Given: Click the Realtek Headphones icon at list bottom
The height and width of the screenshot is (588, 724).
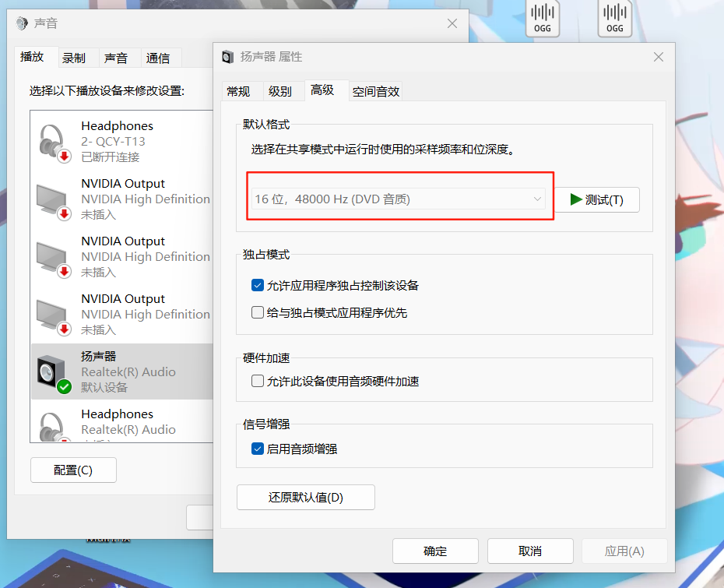Looking at the screenshot, I should (x=53, y=427).
